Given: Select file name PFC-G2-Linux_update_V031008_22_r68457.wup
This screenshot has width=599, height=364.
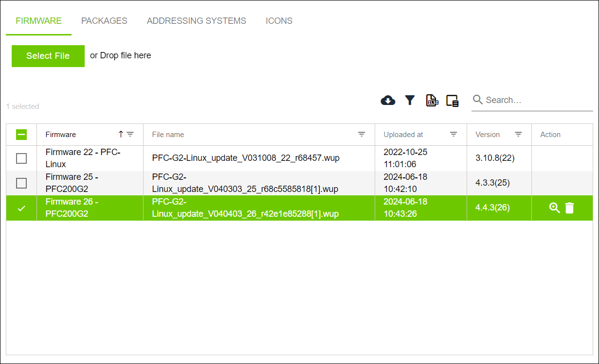Looking at the screenshot, I should [x=246, y=158].
